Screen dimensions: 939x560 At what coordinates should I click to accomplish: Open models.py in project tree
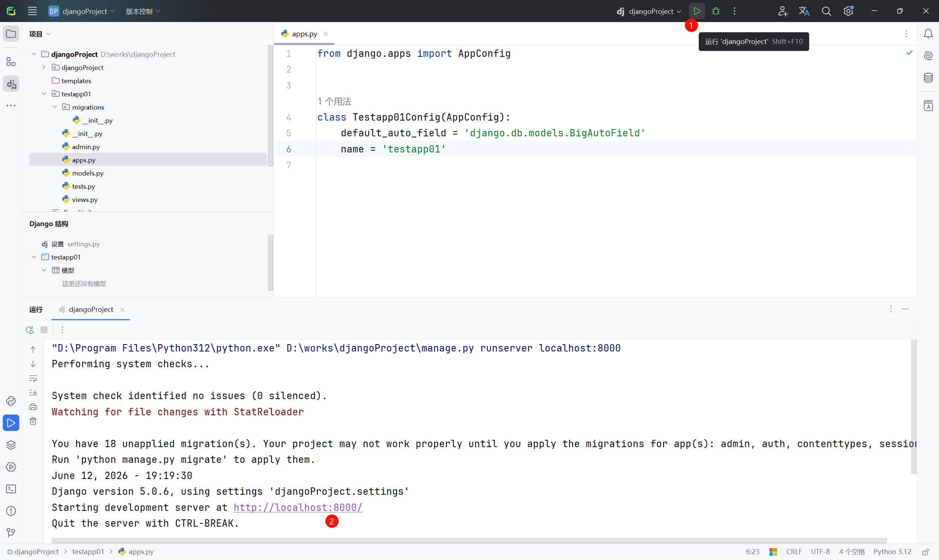point(88,173)
